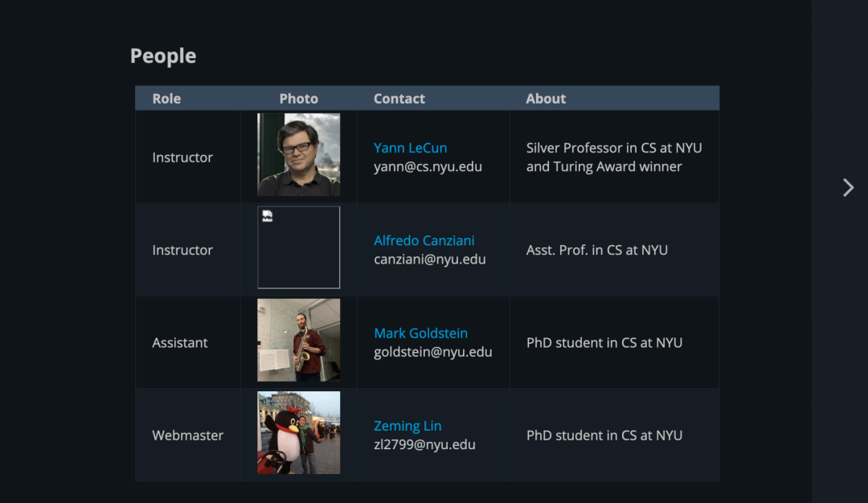Click the Assistant role cell
The width and height of the screenshot is (868, 503).
point(180,343)
